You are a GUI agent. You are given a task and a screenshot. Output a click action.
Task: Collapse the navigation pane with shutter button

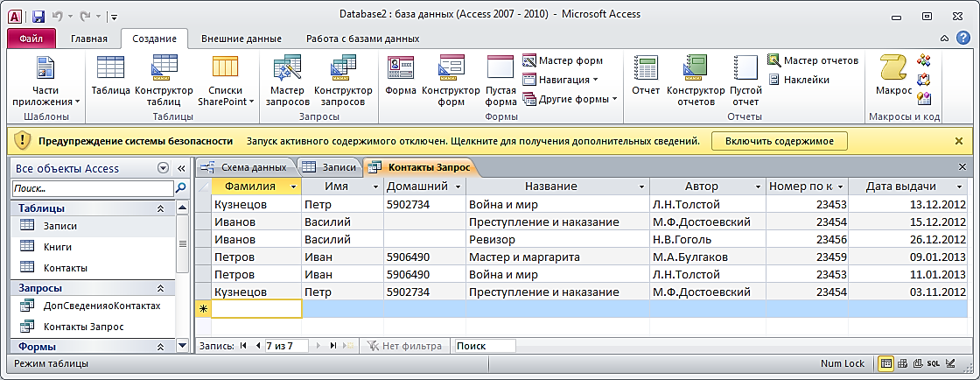point(182,168)
